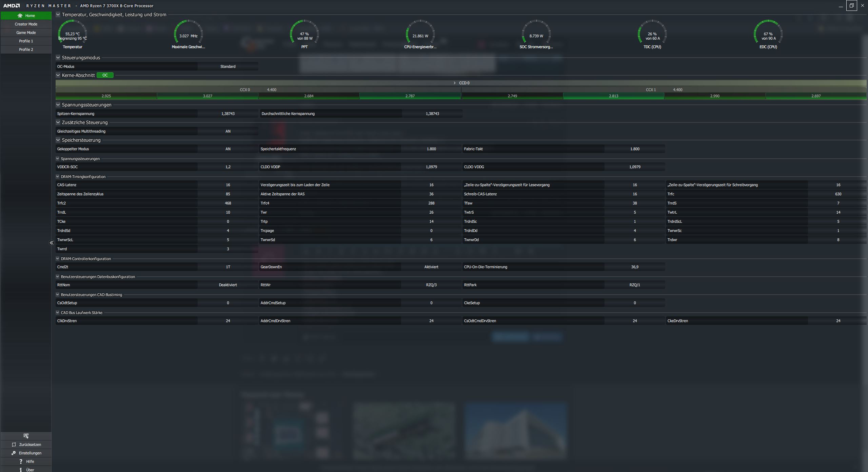The height and width of the screenshot is (472, 868).
Task: Switch to Creator Mode profile
Action: pyautogui.click(x=26, y=24)
